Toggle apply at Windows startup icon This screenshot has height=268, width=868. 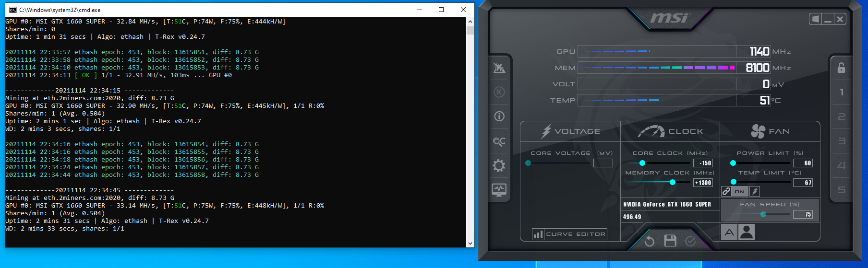tap(815, 19)
